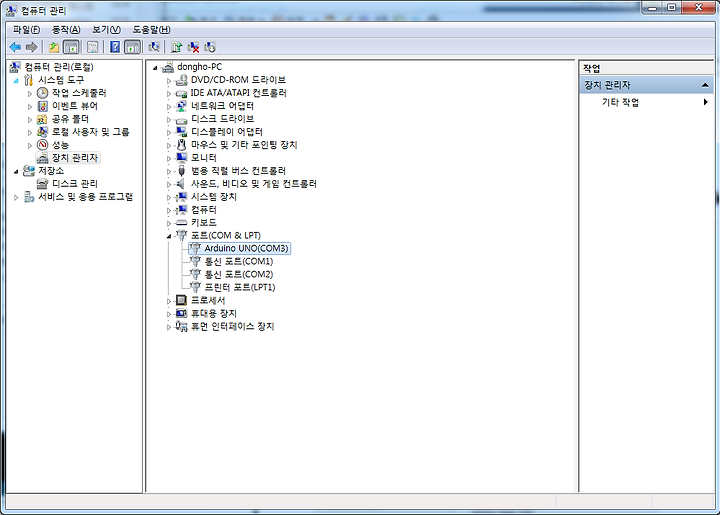Select 통신 포트(COM1) entry

coord(239,262)
